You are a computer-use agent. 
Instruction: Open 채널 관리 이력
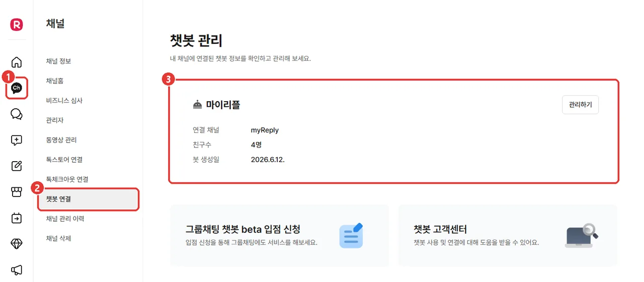[x=65, y=219]
